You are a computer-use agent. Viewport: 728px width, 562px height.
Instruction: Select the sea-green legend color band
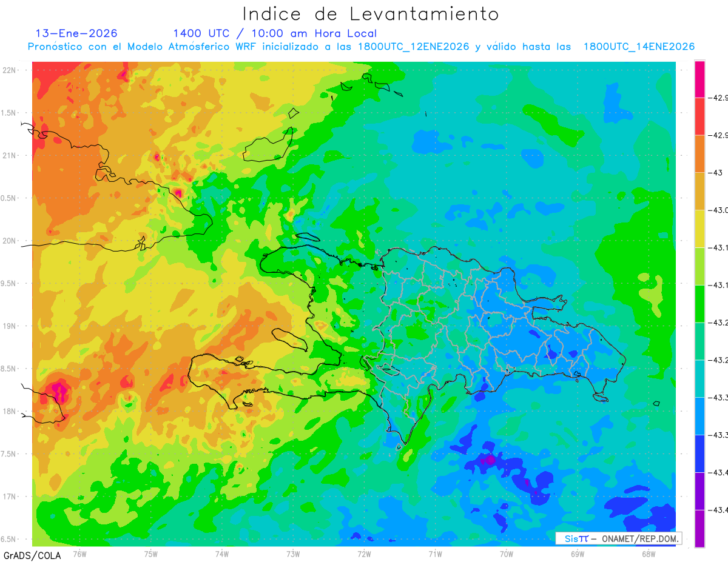(x=699, y=341)
